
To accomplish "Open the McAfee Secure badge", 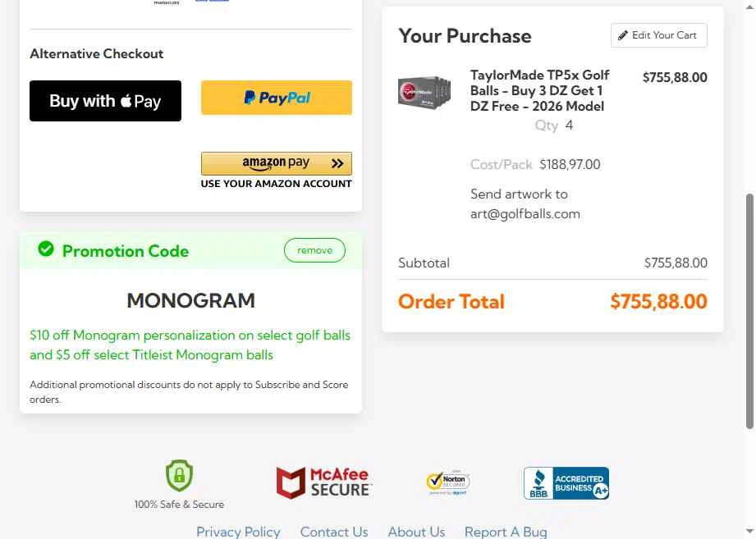I will click(x=323, y=483).
